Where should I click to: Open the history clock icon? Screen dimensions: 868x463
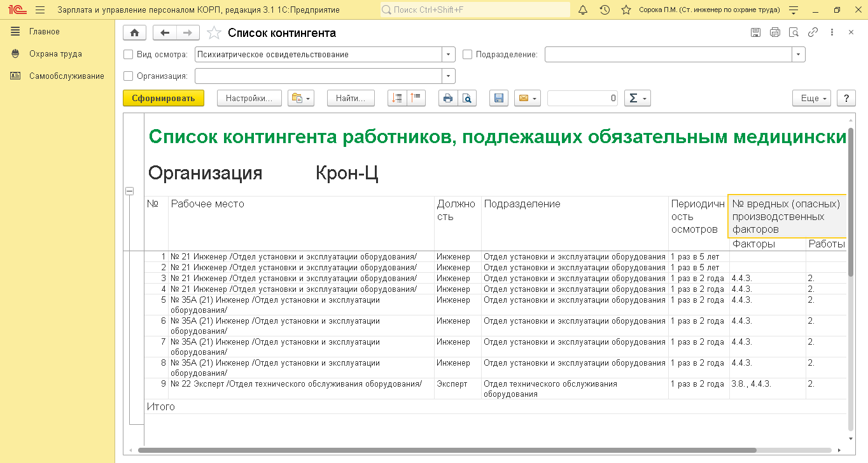[x=605, y=10]
